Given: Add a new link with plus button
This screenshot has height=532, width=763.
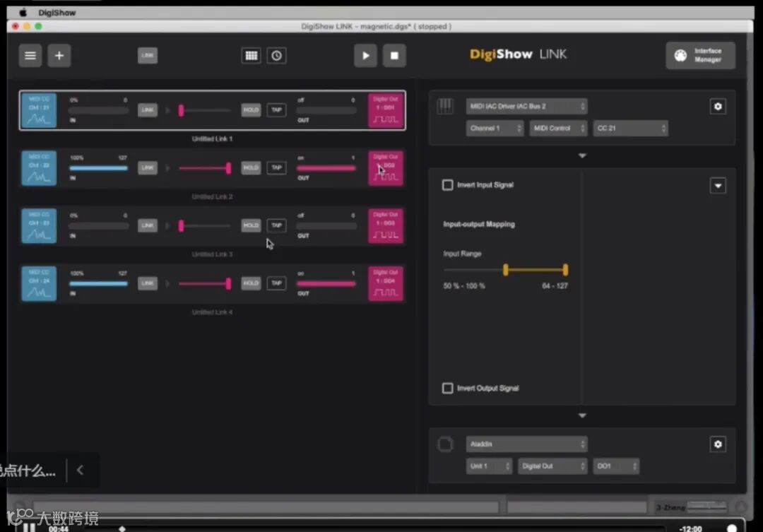Looking at the screenshot, I should (59, 56).
